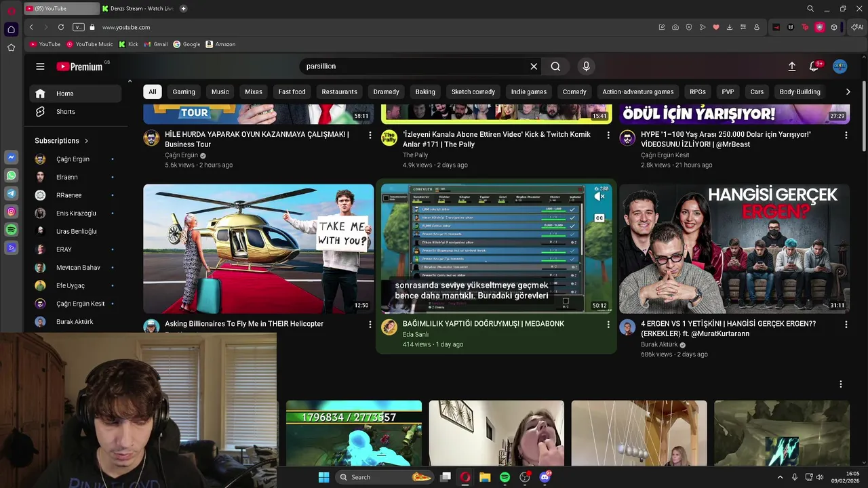Screen dimensions: 868x488
Task: Start voice search with the microphone icon
Action: click(x=587, y=66)
